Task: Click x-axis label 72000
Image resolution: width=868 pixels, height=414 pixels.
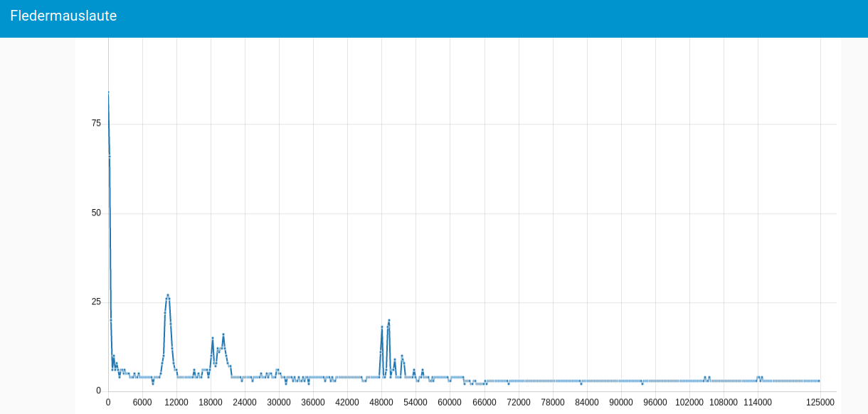Action: click(x=519, y=403)
